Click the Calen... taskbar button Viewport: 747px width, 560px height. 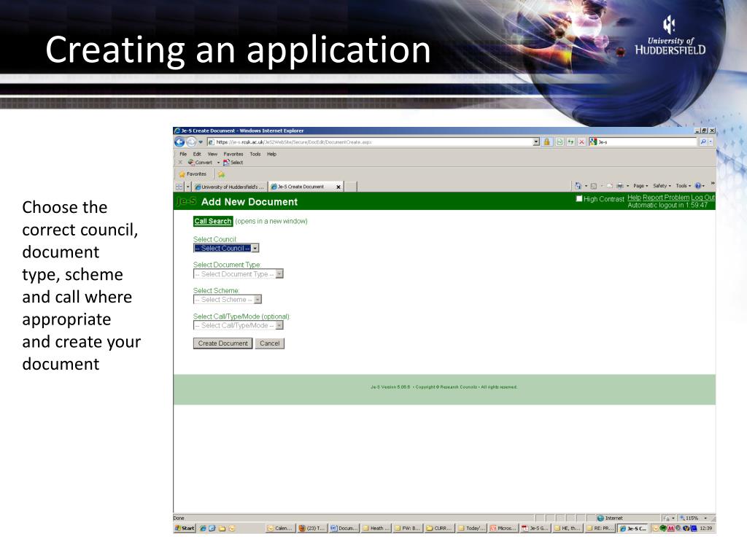tap(279, 528)
